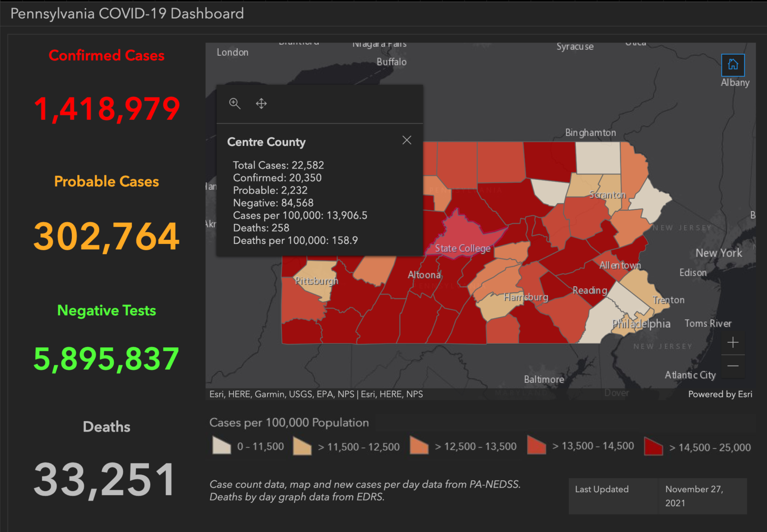767x532 pixels.
Task: Click the Negative Tests figure 5,895,837
Action: coord(105,359)
